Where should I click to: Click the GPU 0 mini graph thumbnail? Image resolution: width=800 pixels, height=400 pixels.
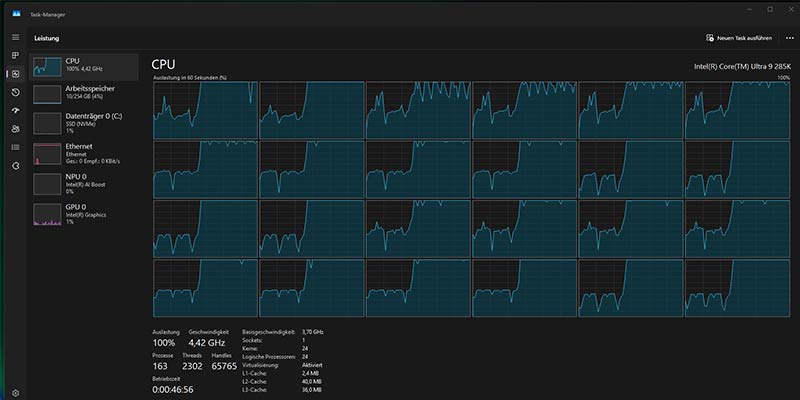(47, 215)
